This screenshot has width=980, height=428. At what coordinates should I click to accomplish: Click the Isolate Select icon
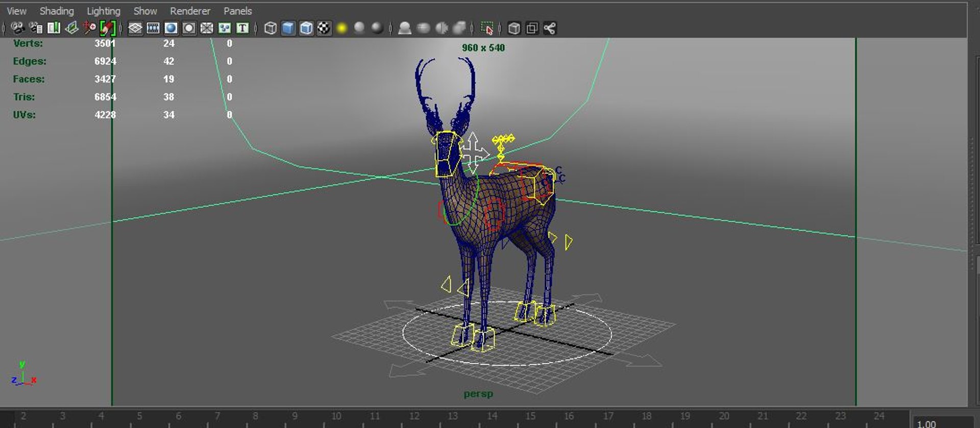click(487, 28)
